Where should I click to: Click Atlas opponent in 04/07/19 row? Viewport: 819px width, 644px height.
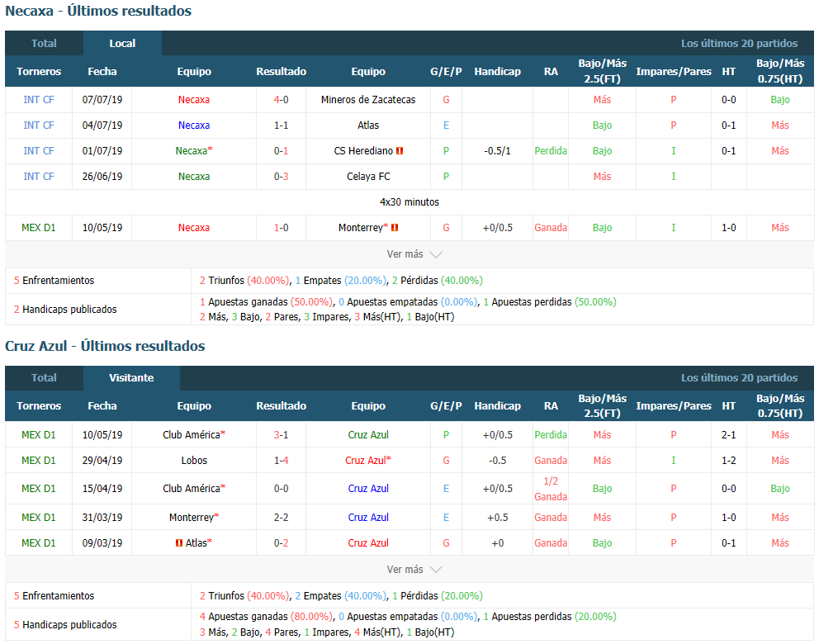tap(368, 125)
